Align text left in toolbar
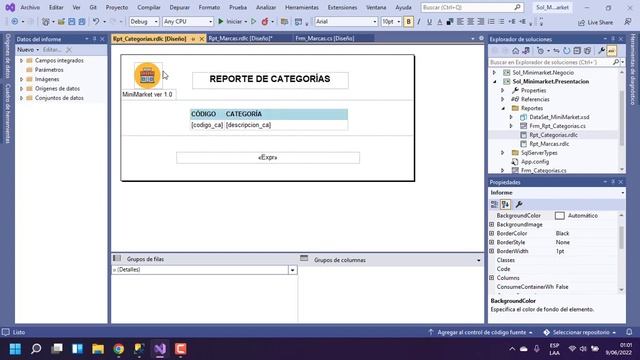Image resolution: width=640 pixels, height=360 pixels. coord(460,22)
